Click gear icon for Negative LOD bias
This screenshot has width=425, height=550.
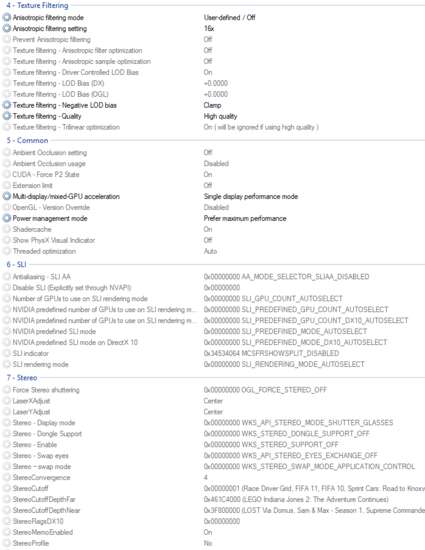point(7,105)
